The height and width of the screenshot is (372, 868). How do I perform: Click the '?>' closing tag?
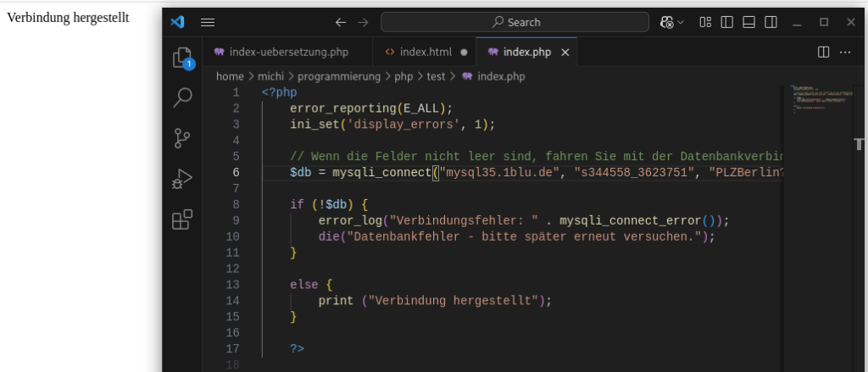(298, 349)
